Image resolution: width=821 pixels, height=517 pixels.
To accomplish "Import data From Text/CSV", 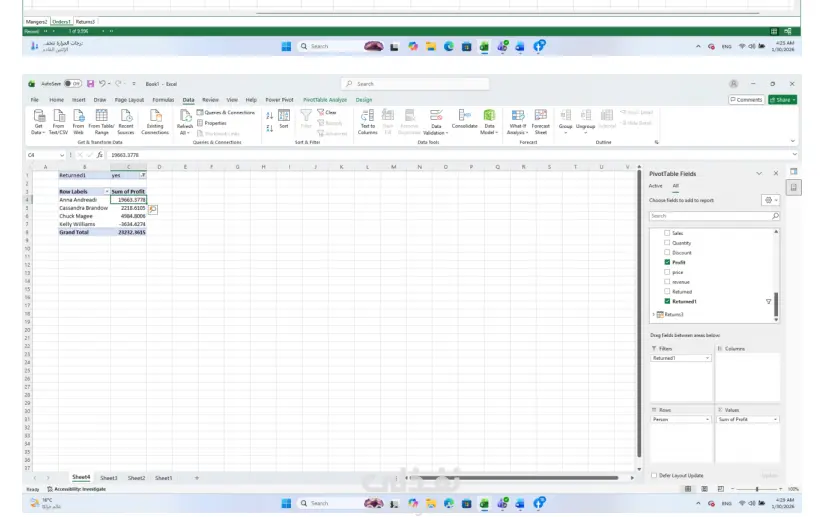I will tap(58, 122).
